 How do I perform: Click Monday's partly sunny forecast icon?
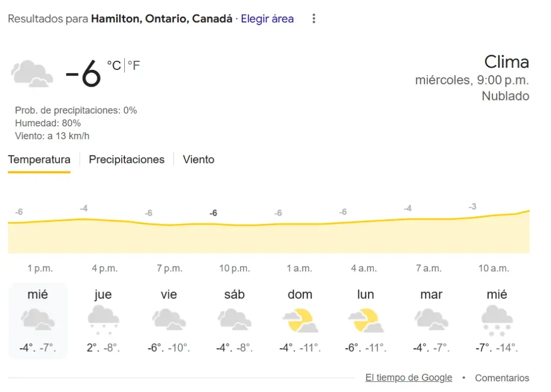pyautogui.click(x=366, y=320)
